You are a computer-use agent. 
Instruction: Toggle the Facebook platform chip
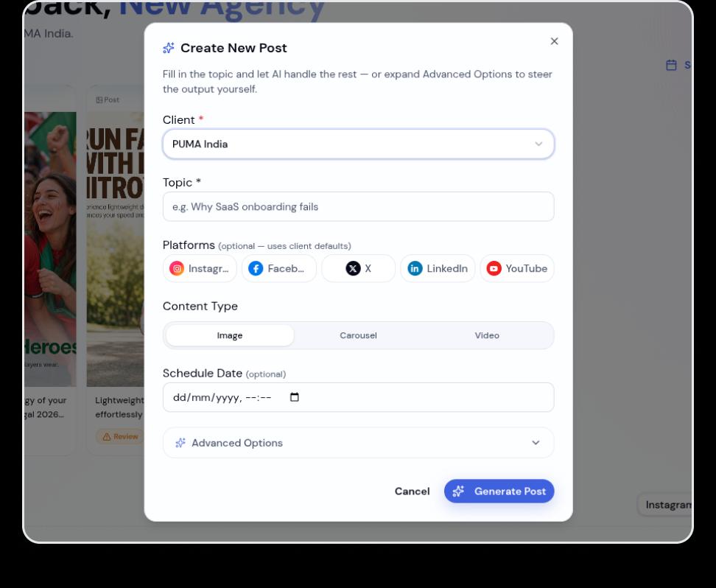278,268
